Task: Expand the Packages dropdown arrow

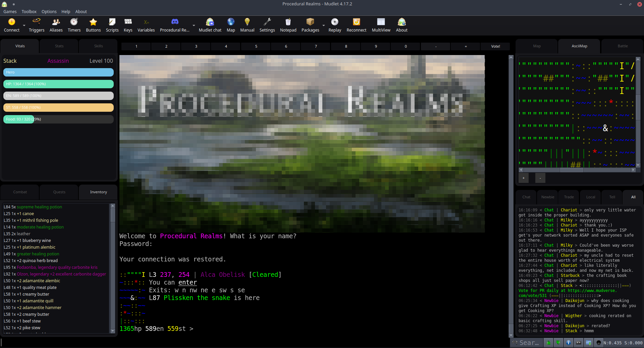Action: [x=324, y=26]
